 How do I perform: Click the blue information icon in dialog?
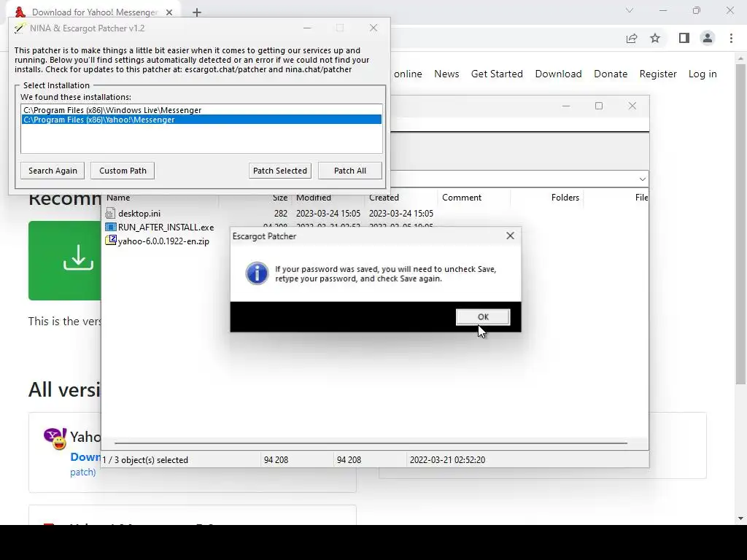click(x=257, y=273)
